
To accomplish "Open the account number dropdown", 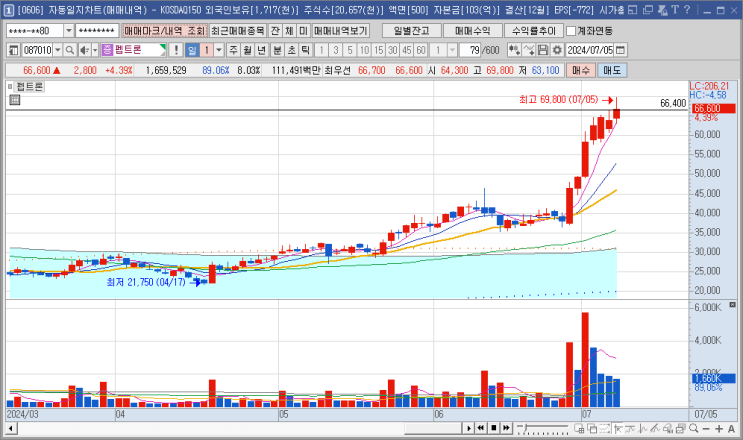I will tap(69, 31).
